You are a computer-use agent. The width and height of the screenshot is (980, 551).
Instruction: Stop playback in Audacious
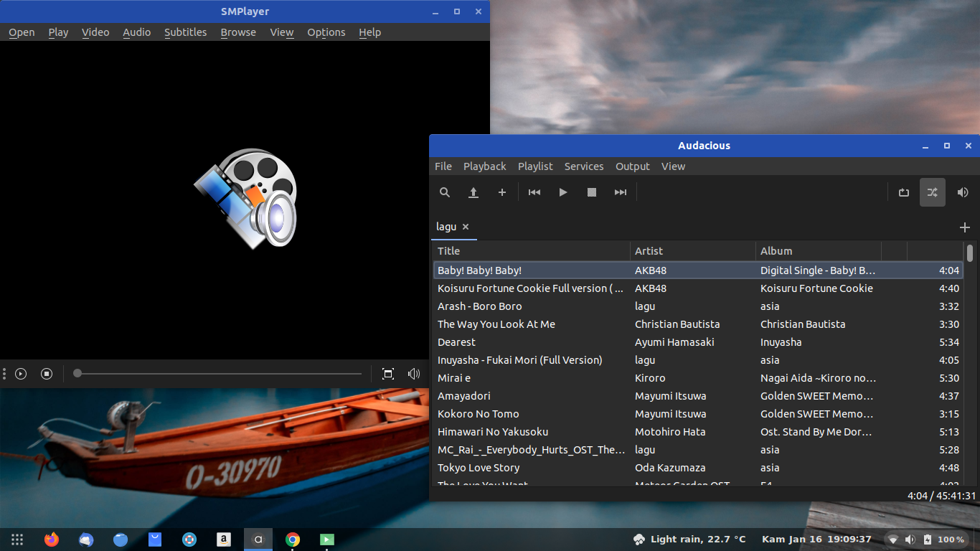tap(592, 192)
